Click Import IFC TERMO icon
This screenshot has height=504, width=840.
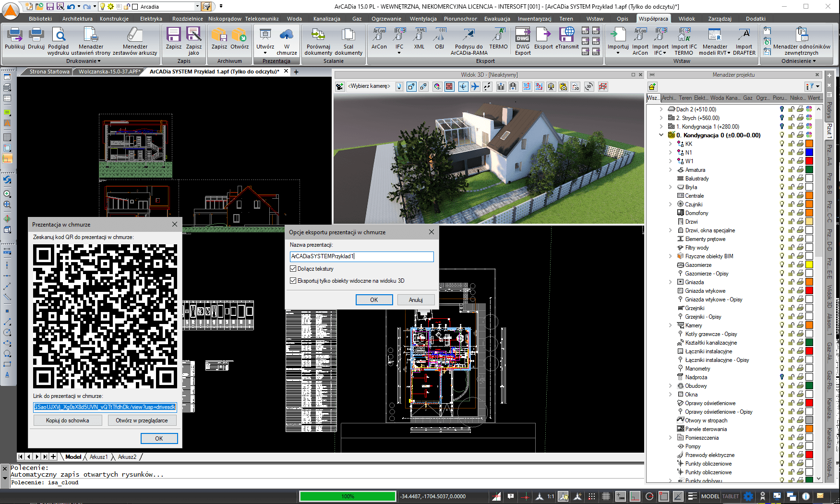pos(684,41)
